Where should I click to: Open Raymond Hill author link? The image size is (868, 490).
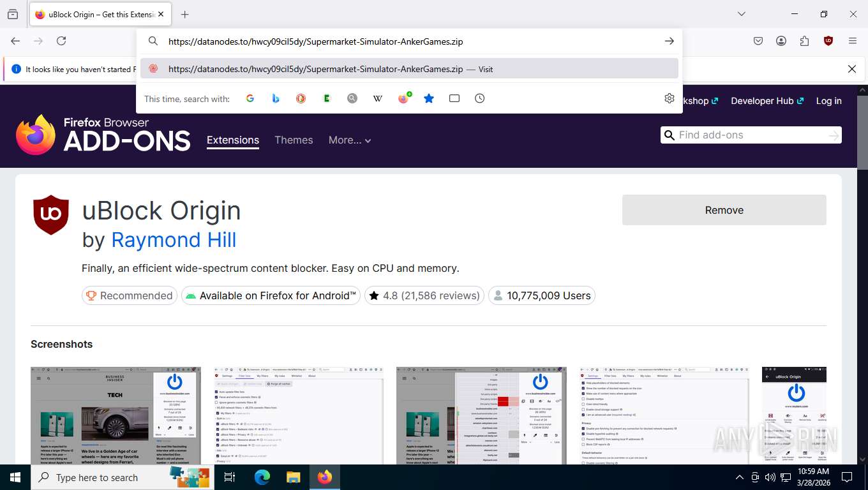(174, 240)
